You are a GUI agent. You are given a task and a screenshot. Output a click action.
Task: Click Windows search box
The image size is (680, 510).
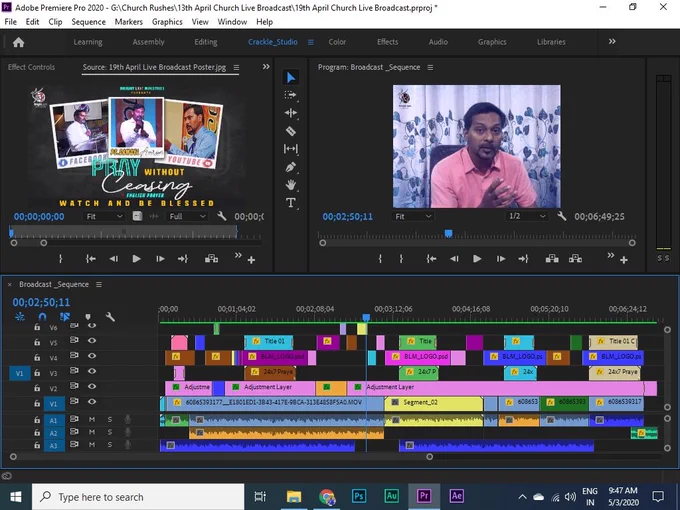[138, 497]
